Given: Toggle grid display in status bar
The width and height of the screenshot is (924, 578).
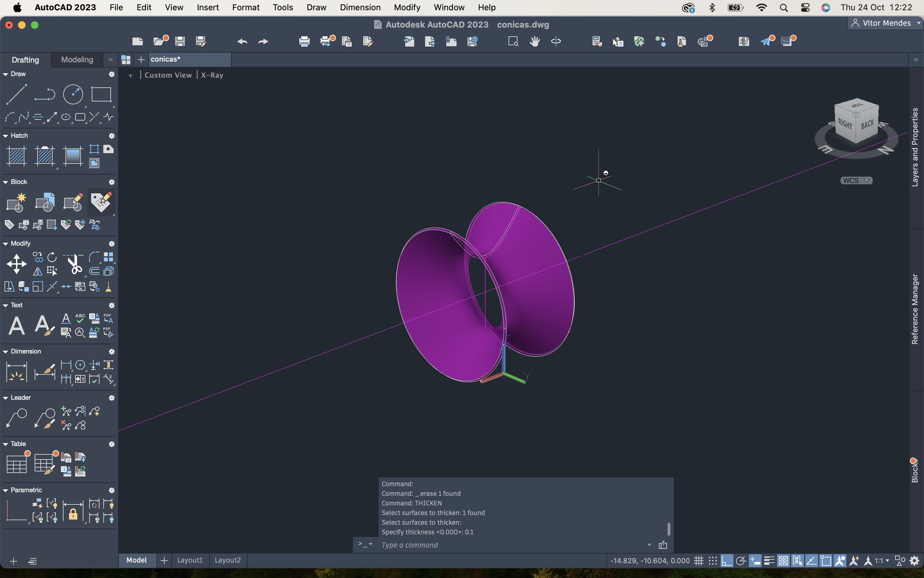Looking at the screenshot, I should [x=699, y=561].
